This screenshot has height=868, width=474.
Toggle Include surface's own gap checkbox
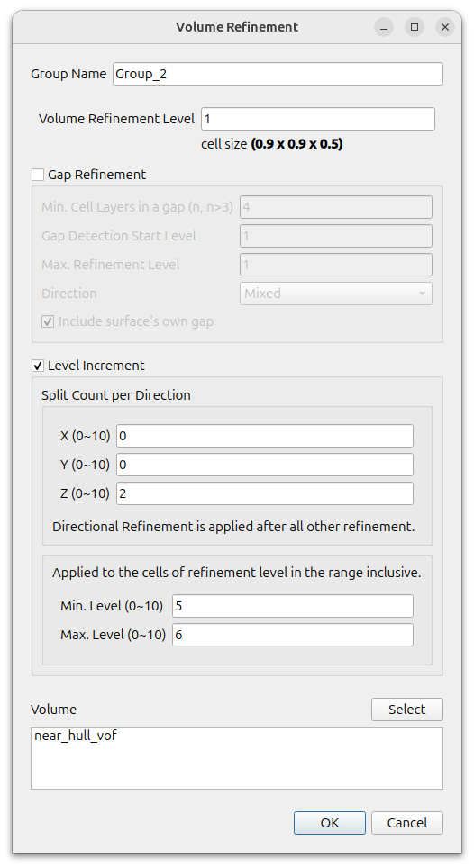[x=48, y=321]
